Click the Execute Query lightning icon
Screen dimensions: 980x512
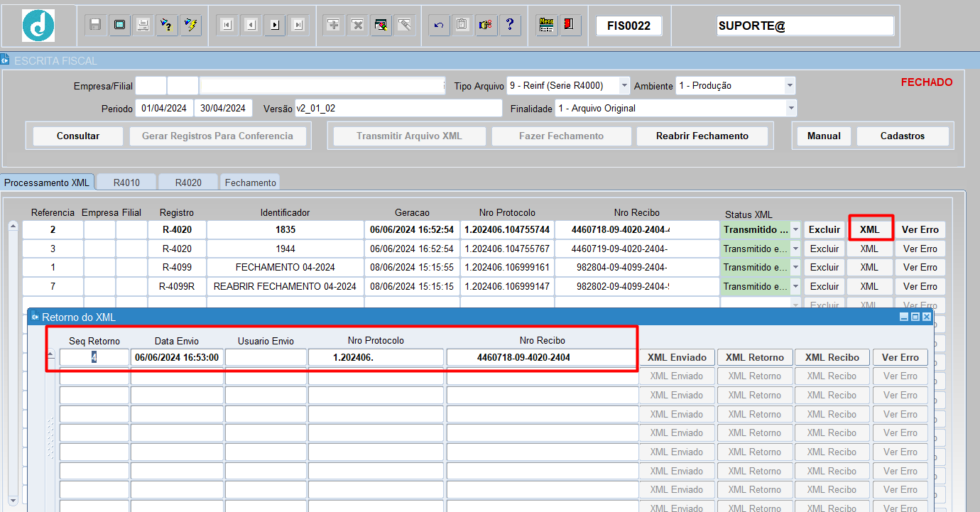[x=190, y=26]
